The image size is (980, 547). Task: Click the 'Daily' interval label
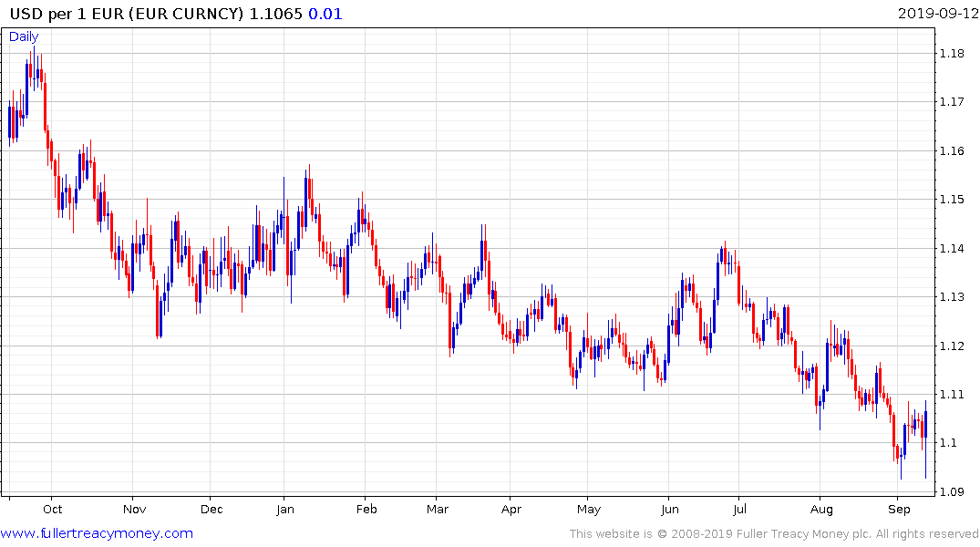click(x=24, y=36)
